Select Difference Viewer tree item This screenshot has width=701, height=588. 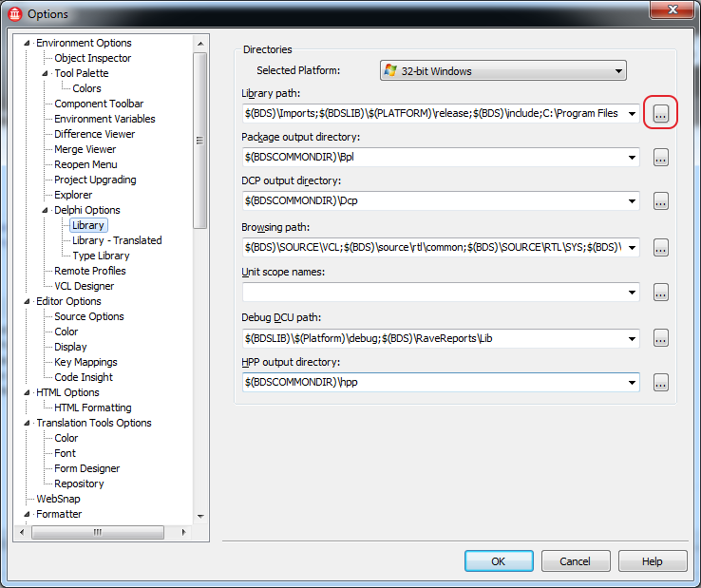[x=94, y=134]
